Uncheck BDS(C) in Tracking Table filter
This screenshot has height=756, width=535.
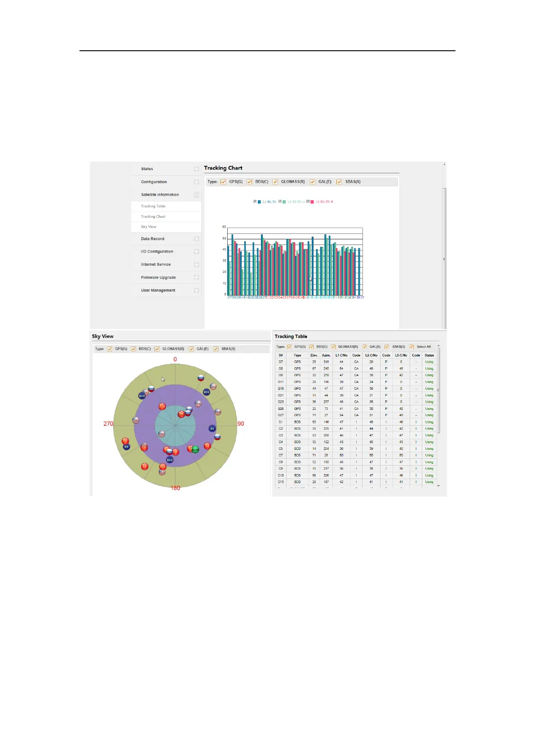(311, 347)
